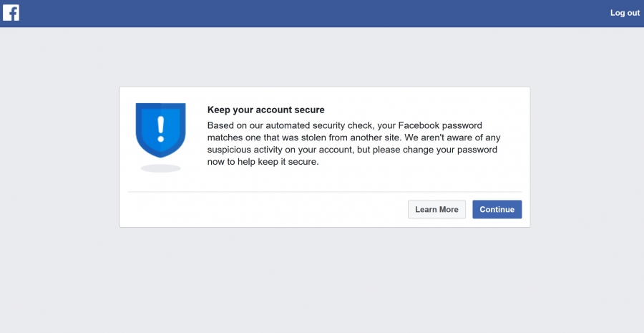The width and height of the screenshot is (644, 333).
Task: Click the blue security shield icon
Action: pyautogui.click(x=160, y=130)
